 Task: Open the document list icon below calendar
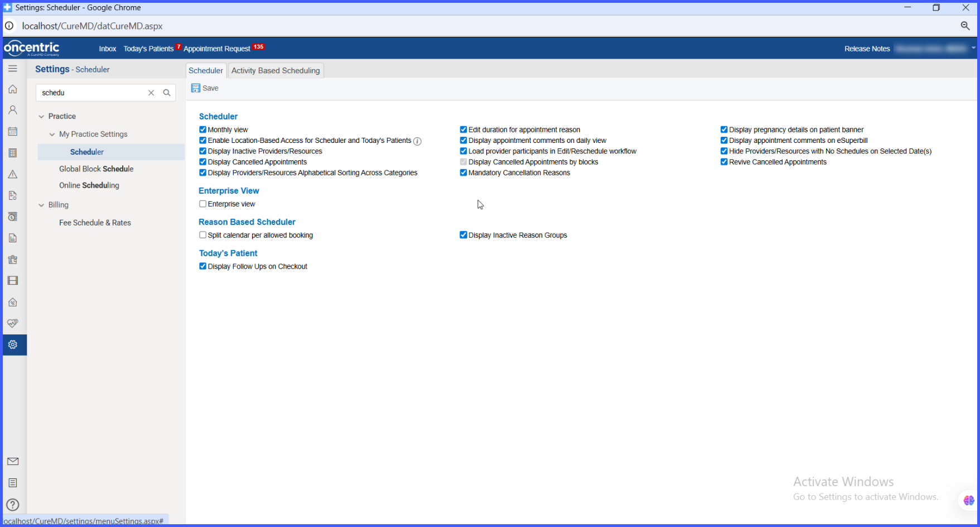(x=13, y=153)
